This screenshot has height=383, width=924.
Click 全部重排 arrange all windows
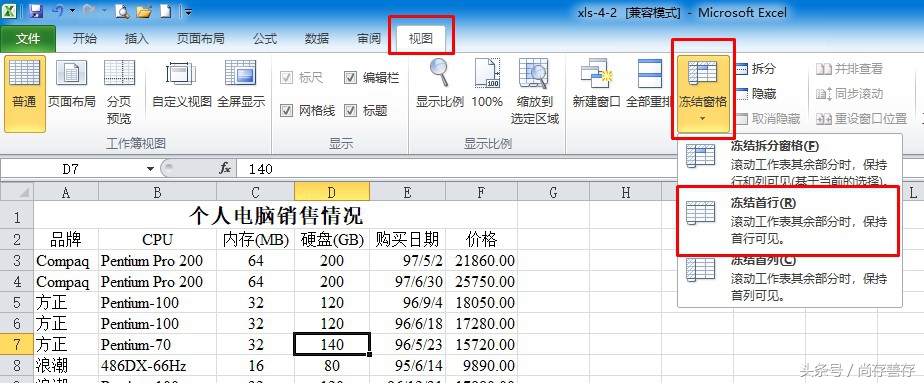649,84
